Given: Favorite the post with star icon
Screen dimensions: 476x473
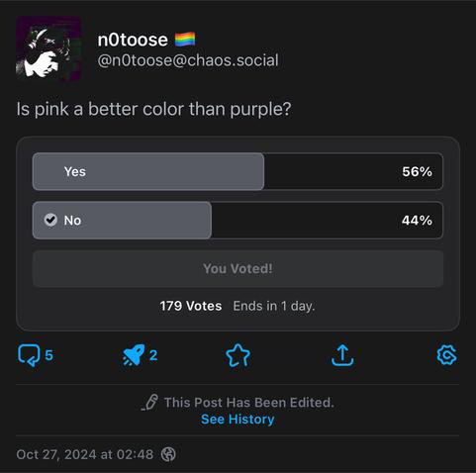Looking at the screenshot, I should [x=238, y=355].
